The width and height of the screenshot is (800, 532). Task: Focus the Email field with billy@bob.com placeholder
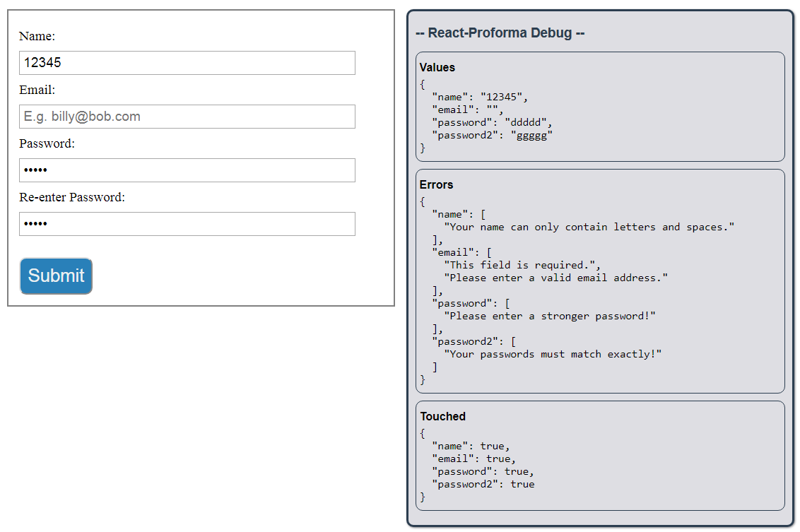[x=187, y=117]
